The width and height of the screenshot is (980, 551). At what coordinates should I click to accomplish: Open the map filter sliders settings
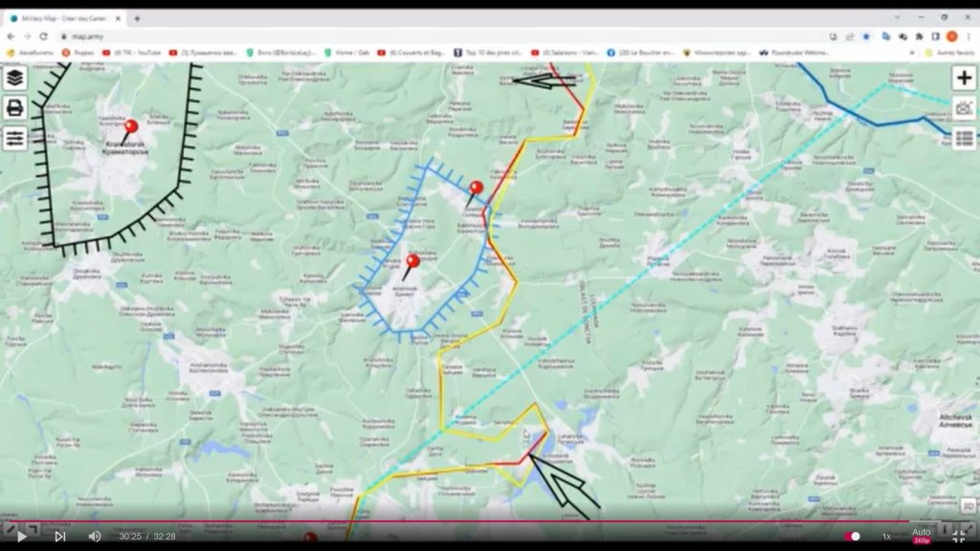(x=15, y=139)
